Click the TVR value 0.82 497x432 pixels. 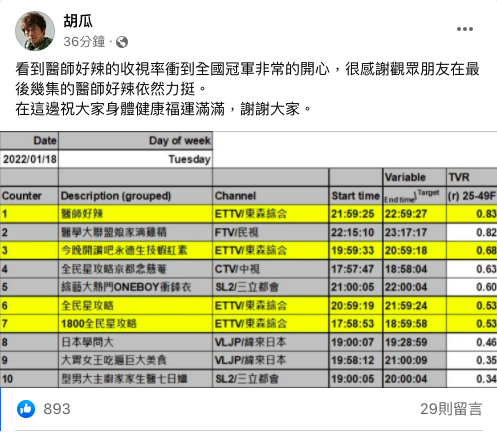(472, 232)
